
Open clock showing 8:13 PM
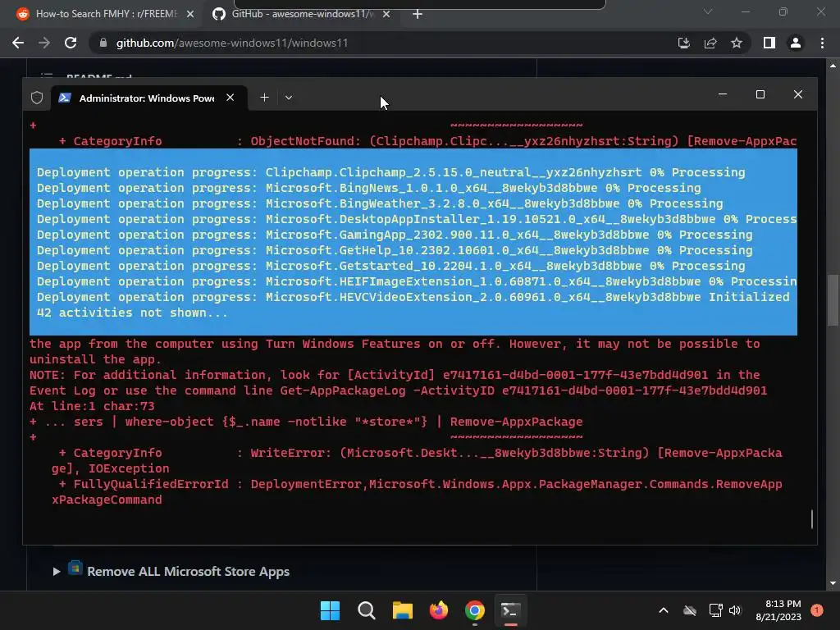click(x=778, y=610)
